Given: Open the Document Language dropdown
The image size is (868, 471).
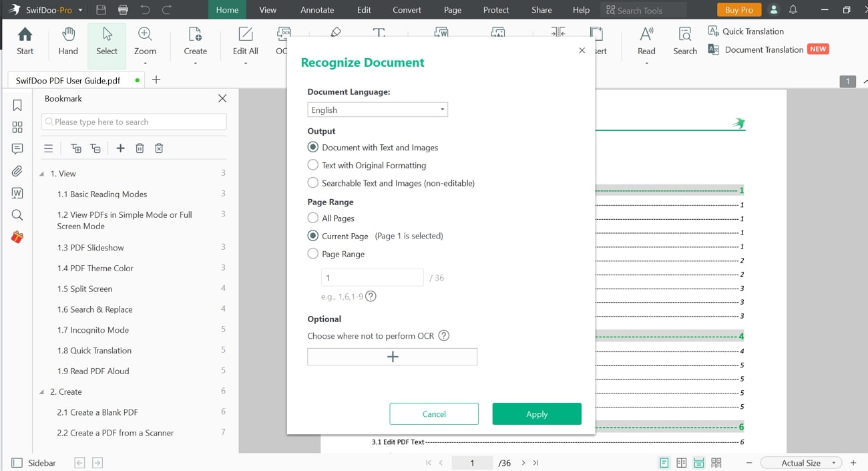Looking at the screenshot, I should pyautogui.click(x=377, y=109).
